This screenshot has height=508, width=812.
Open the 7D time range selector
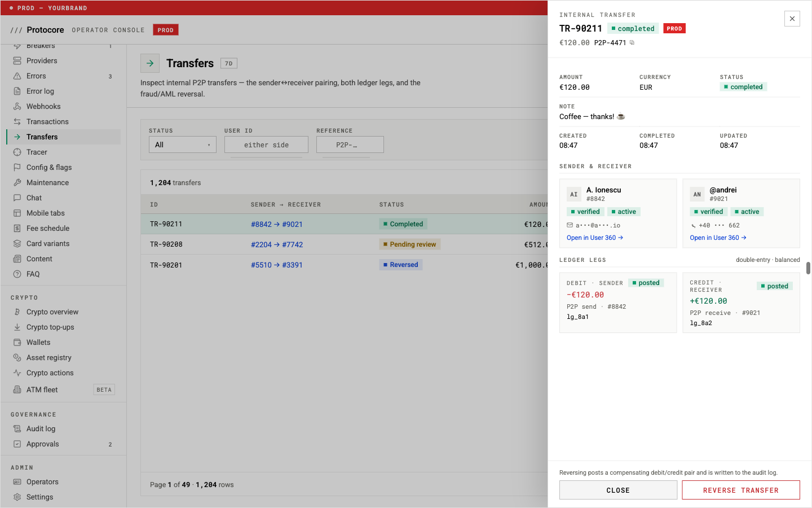(229, 64)
